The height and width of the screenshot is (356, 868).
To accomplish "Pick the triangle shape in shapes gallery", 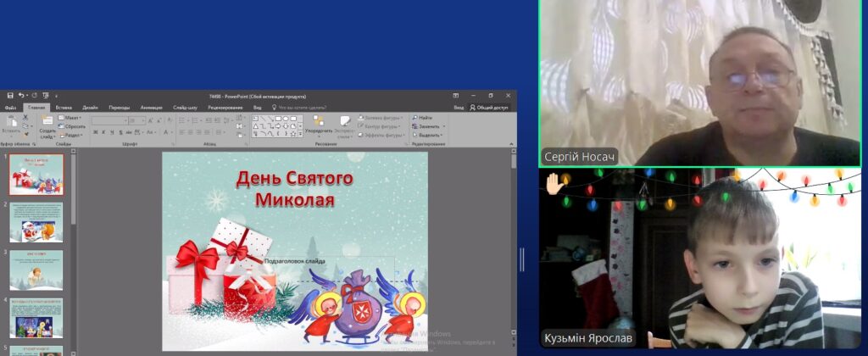I will pos(256,126).
